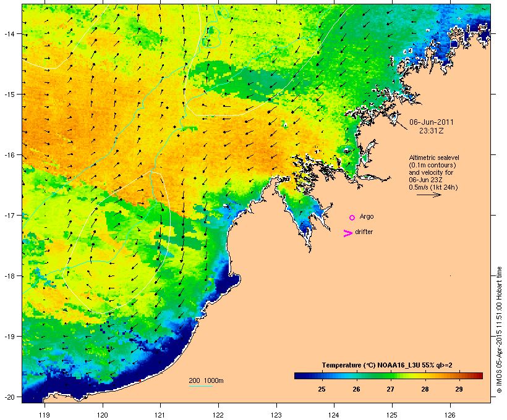Screen dimensions: 507x420
Task: Click longitude axis label 122
Action: pos(218,415)
